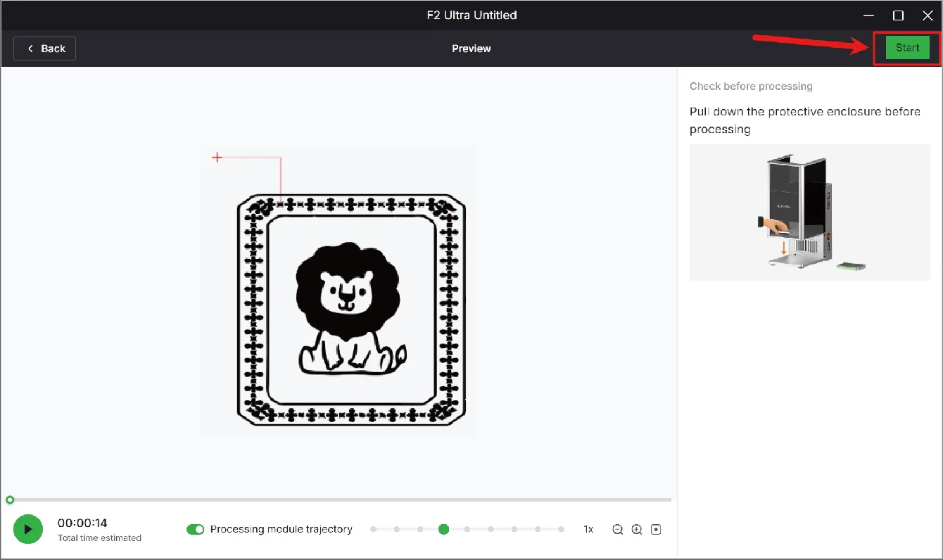Screen dimensions: 943x560
Task: Click the protective enclosure illustration image
Action: click(x=810, y=212)
